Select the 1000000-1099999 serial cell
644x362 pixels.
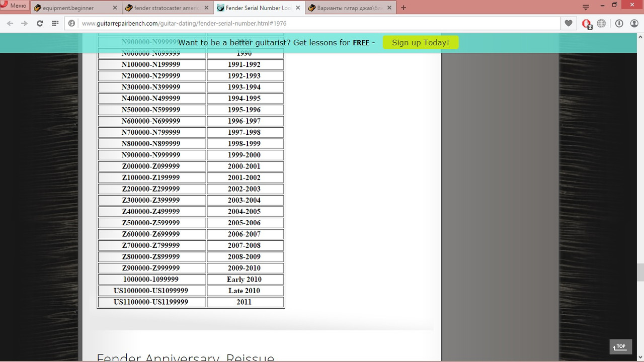[151, 280]
